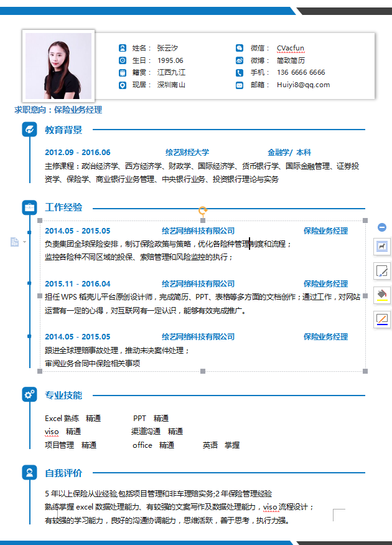The height and width of the screenshot is (545, 392).
Task: Click the WeChat icon in contact info
Action: pyautogui.click(x=240, y=48)
